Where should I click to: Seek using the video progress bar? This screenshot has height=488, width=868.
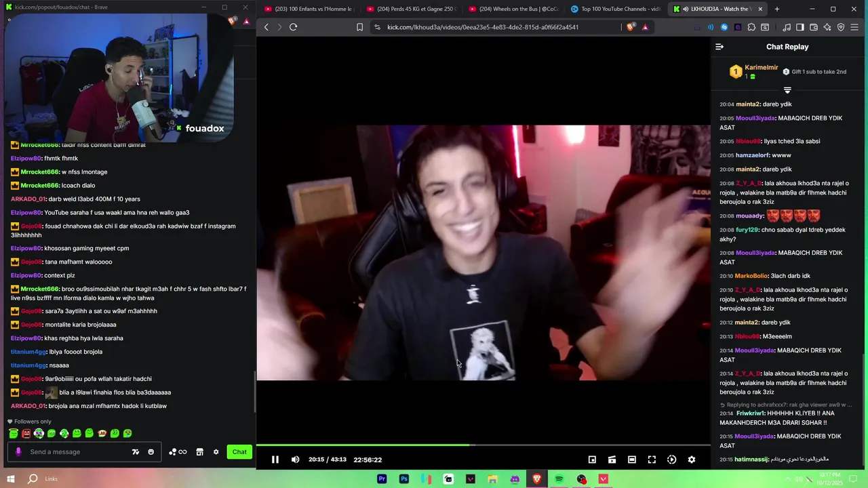point(484,445)
